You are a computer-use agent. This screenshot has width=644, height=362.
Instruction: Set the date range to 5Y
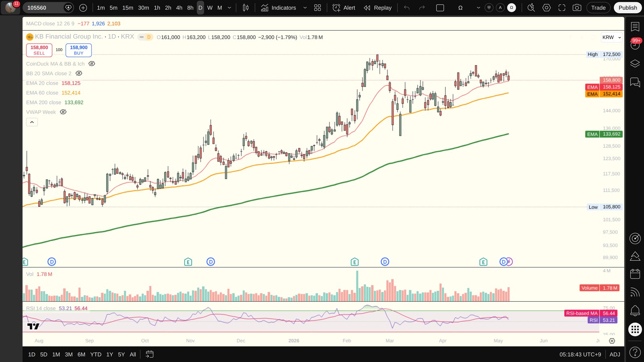(x=121, y=354)
